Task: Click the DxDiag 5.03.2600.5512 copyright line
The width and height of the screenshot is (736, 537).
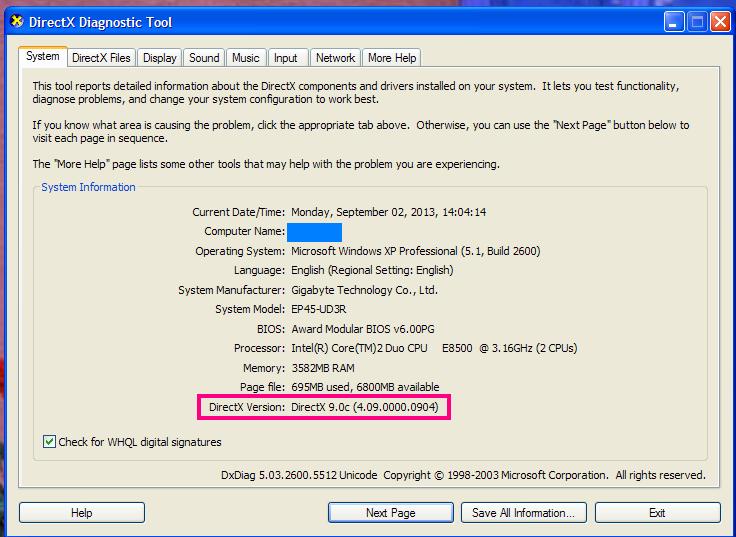Action: [x=463, y=475]
